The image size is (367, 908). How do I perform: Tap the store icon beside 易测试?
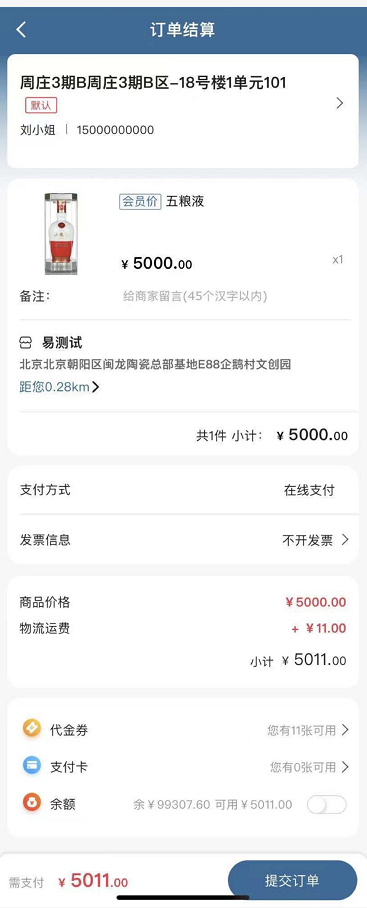pos(25,343)
